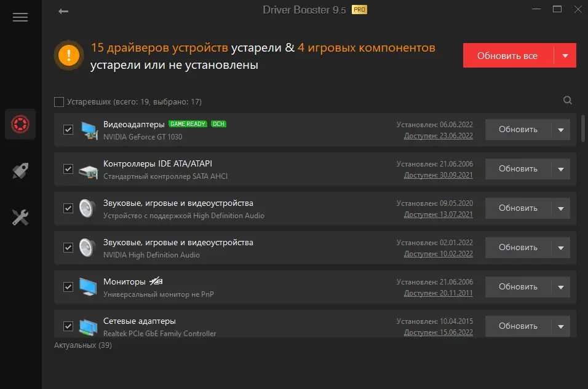The image size is (588, 389).
Task: Click the search magnifier icon
Action: tap(568, 101)
